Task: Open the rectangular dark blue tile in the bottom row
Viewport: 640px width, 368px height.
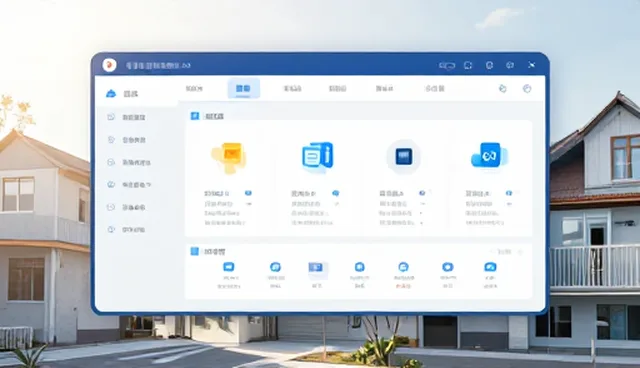Action: [x=316, y=268]
